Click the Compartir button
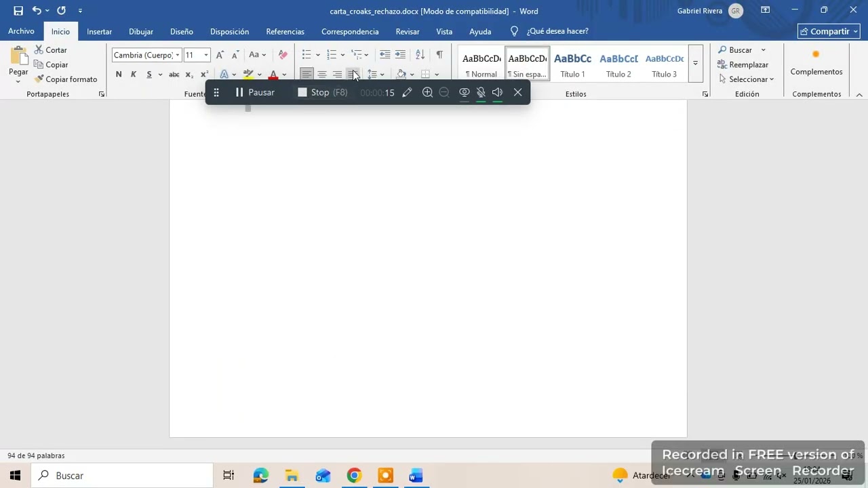The image size is (868, 488). point(829,31)
